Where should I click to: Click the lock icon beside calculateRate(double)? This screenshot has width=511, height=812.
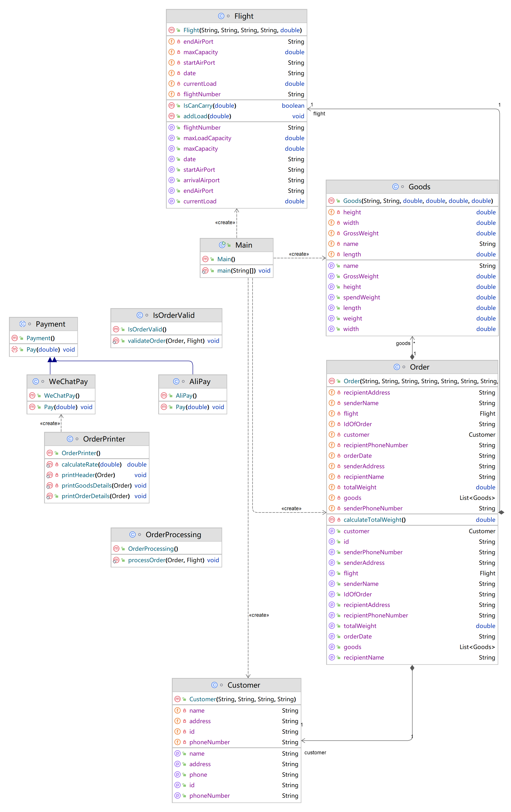coord(57,464)
